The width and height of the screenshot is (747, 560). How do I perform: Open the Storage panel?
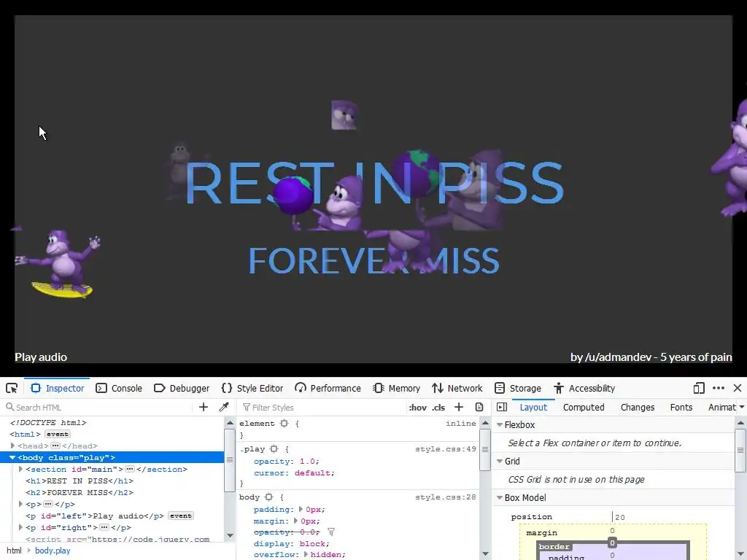518,388
